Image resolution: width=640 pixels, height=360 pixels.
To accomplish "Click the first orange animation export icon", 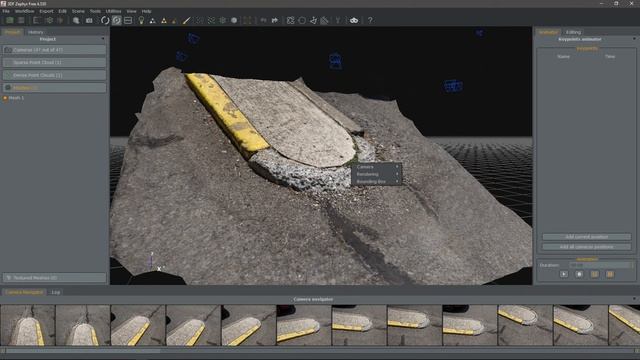I will pyautogui.click(x=594, y=274).
